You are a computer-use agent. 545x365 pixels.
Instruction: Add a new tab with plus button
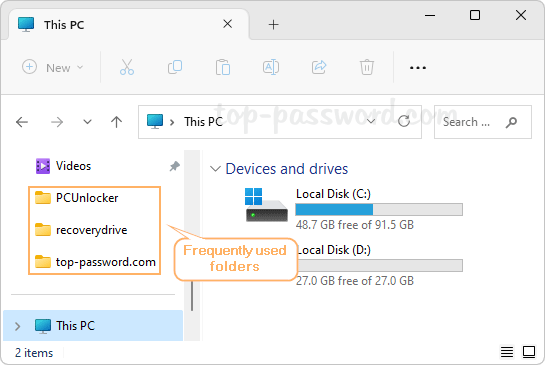point(274,25)
